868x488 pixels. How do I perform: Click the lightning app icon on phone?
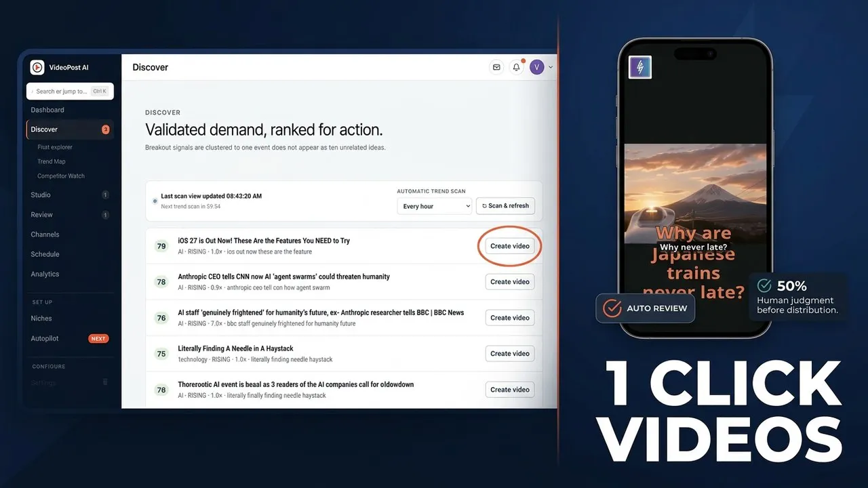tap(640, 67)
